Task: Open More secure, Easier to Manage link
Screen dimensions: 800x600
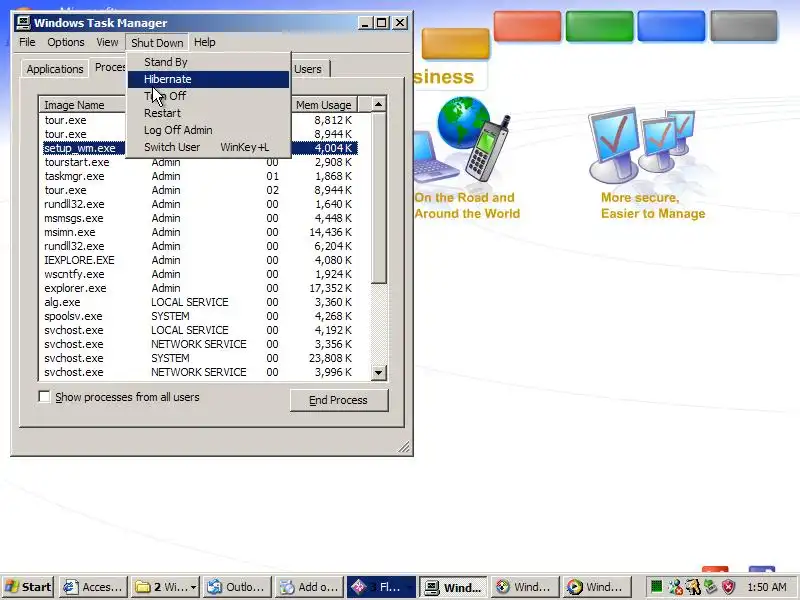Action: [x=653, y=206]
